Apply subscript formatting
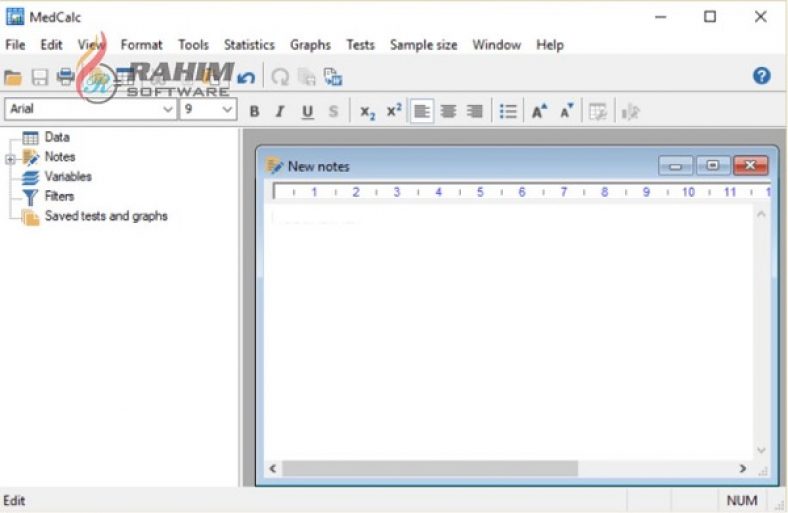This screenshot has width=788, height=513. click(367, 112)
